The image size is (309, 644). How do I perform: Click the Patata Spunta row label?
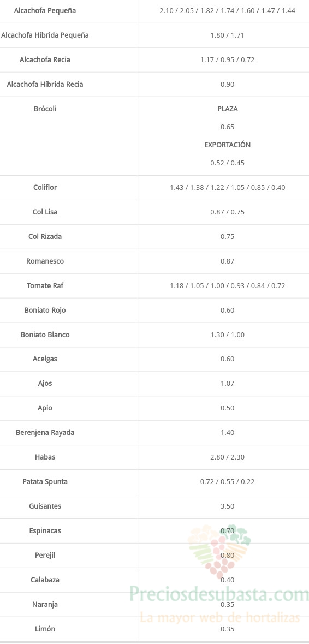45,481
